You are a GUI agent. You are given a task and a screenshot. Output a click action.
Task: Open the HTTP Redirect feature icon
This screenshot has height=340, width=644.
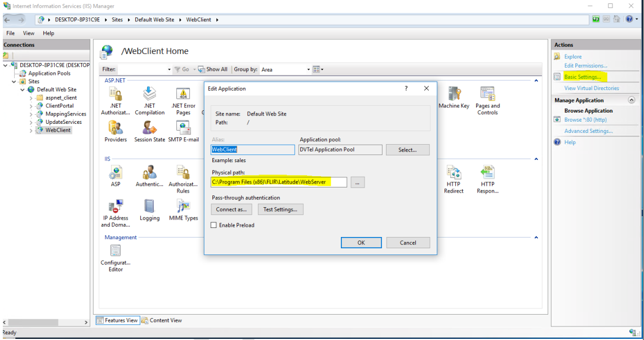454,173
